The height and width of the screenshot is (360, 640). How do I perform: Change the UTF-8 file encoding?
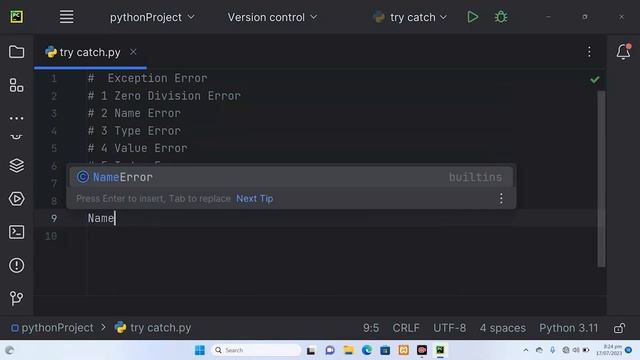[x=449, y=328]
